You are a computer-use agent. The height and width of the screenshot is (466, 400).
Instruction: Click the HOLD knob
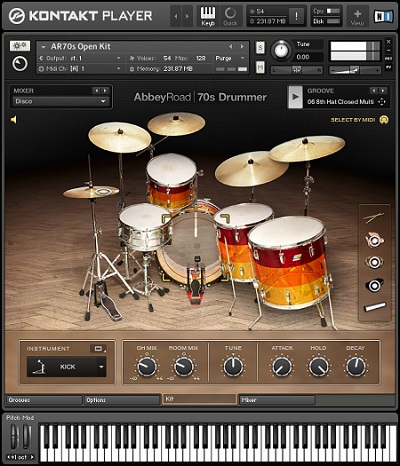click(319, 366)
